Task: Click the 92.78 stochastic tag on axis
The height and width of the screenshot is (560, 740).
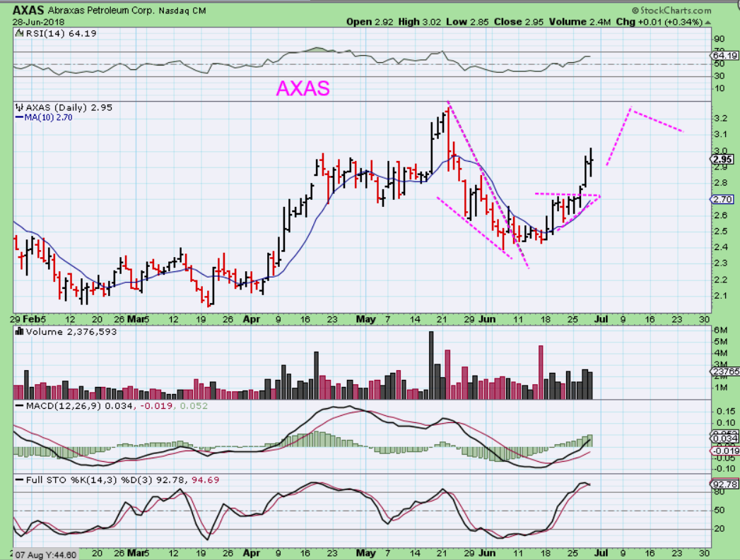Action: [x=724, y=484]
